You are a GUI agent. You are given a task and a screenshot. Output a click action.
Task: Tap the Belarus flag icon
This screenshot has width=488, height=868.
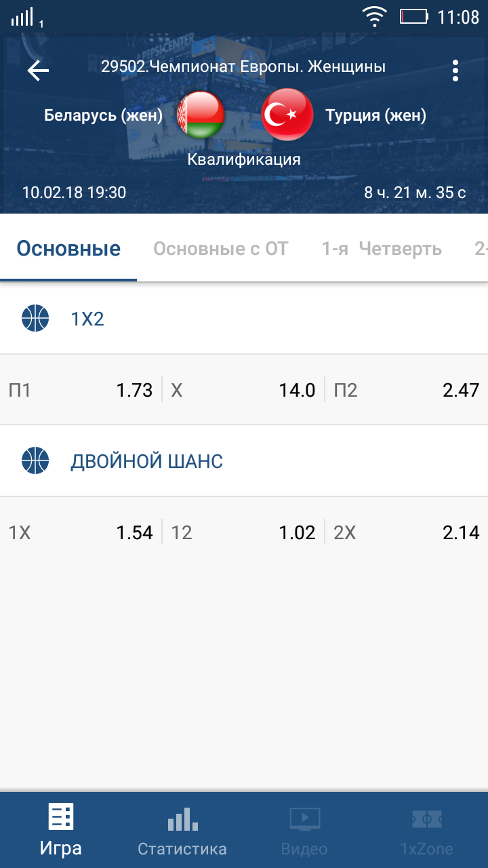(x=201, y=115)
